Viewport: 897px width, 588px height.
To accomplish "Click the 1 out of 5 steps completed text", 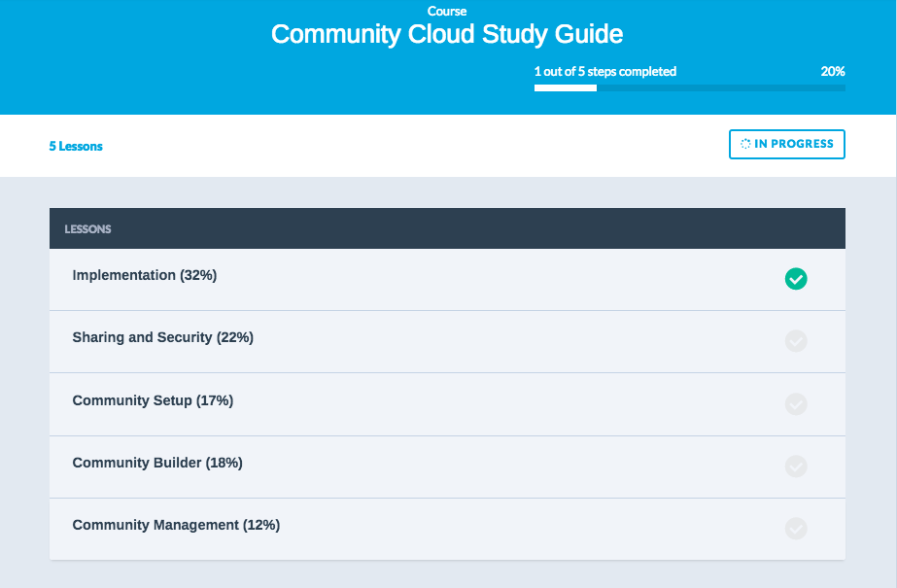I will coord(605,72).
